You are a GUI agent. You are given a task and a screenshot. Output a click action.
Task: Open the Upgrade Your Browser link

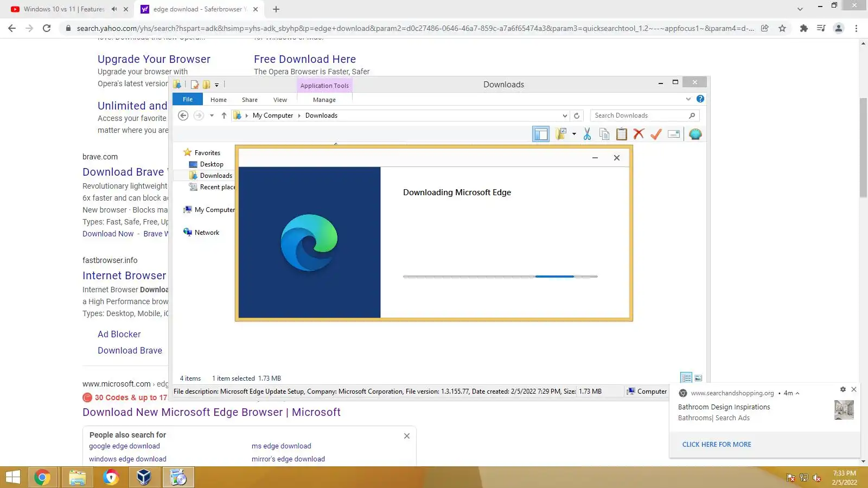pyautogui.click(x=154, y=59)
